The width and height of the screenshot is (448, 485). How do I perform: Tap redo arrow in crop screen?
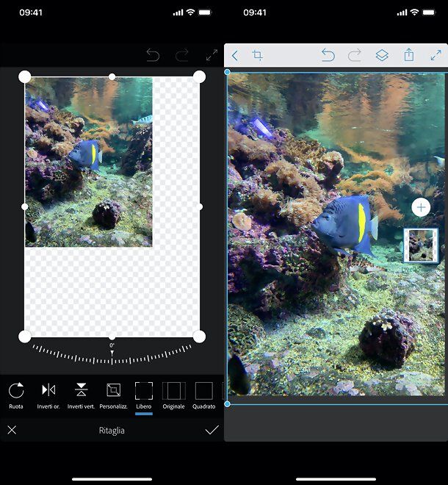(182, 55)
